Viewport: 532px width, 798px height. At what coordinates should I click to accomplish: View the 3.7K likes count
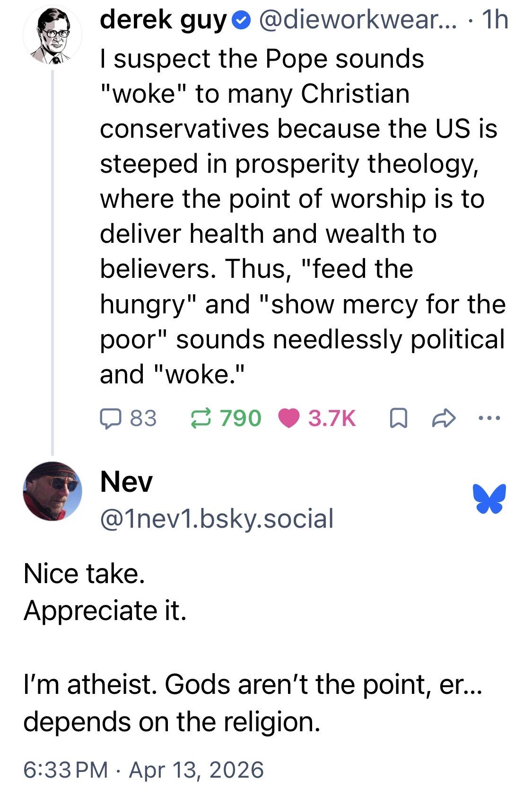332,418
